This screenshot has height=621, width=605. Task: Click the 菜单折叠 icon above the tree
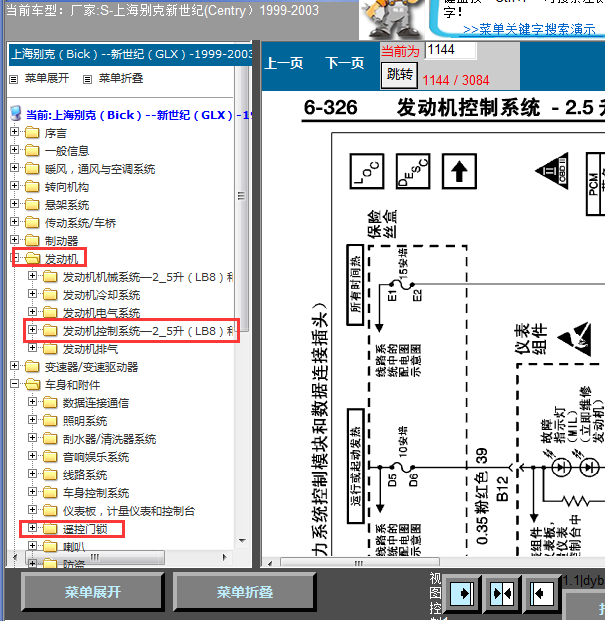point(87,80)
